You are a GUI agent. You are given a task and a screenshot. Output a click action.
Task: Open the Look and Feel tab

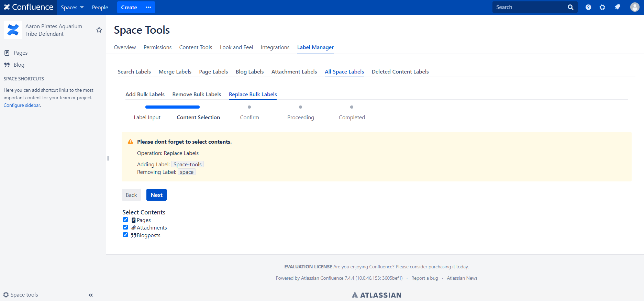(x=236, y=47)
